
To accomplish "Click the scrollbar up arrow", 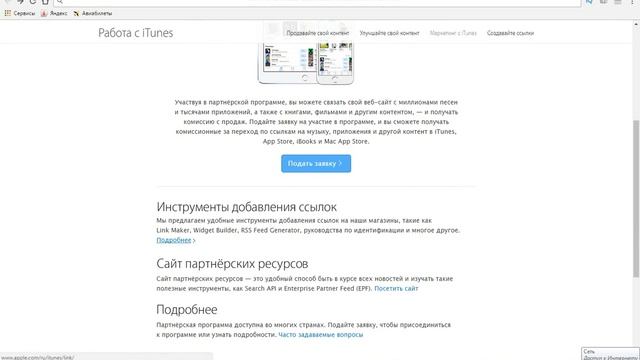I will point(636,24).
